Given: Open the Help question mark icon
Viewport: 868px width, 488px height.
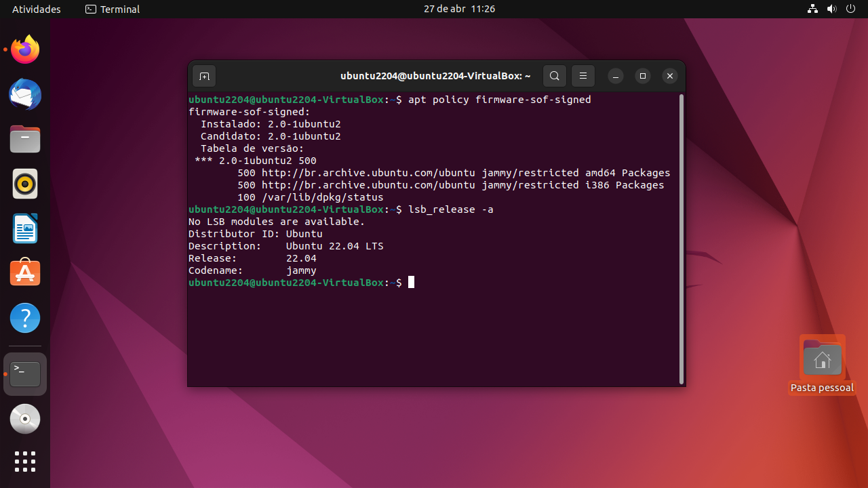Looking at the screenshot, I should click(x=25, y=318).
